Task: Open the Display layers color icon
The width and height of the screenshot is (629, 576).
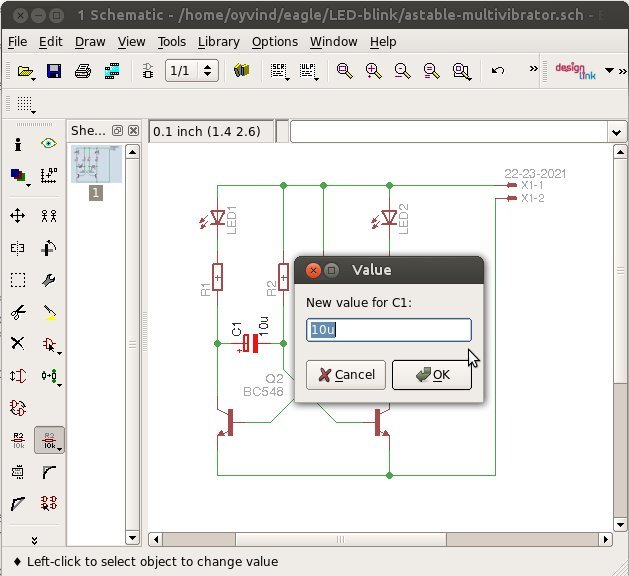Action: 18,176
